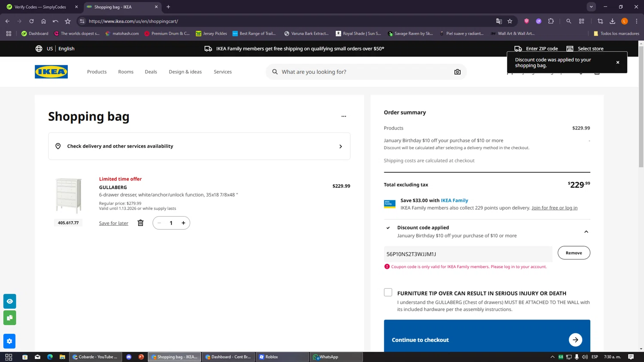Open shopping bag three-dots menu
This screenshot has height=362, width=644.
343,116
